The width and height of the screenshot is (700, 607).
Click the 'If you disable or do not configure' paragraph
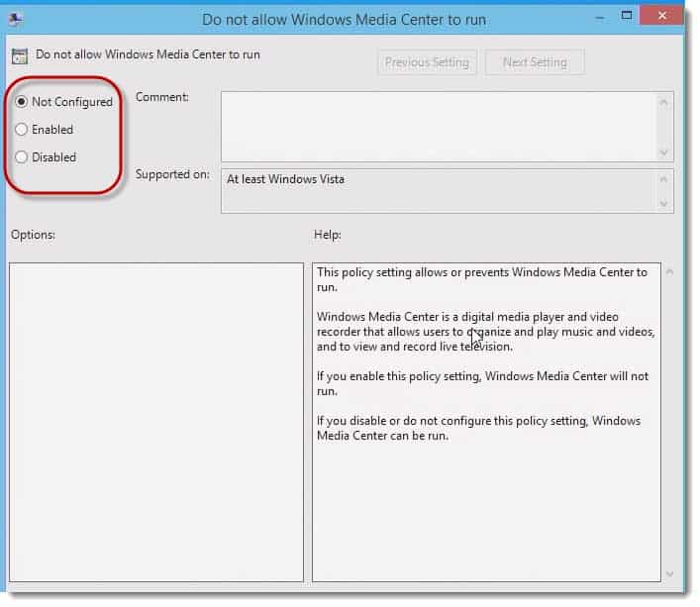pos(478,428)
